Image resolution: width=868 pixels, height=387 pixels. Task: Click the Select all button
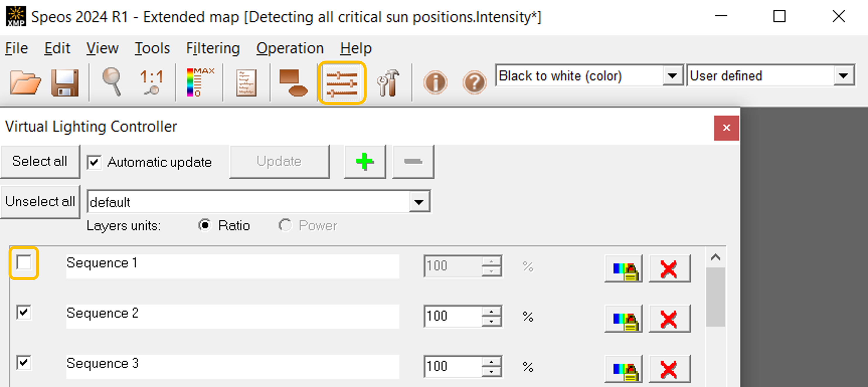tap(40, 162)
